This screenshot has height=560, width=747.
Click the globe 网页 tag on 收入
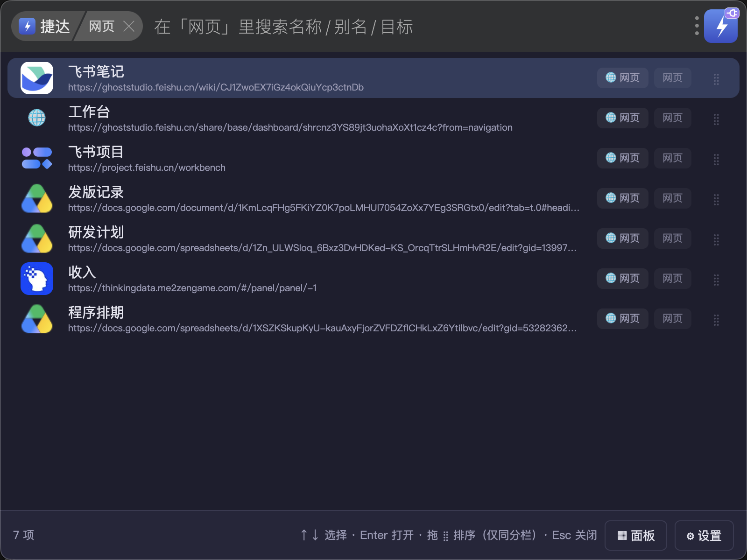tap(622, 278)
